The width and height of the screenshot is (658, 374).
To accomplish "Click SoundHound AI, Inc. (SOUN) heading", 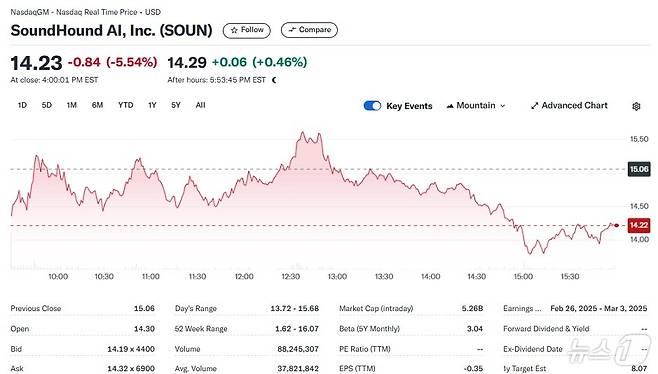I will (x=111, y=31).
